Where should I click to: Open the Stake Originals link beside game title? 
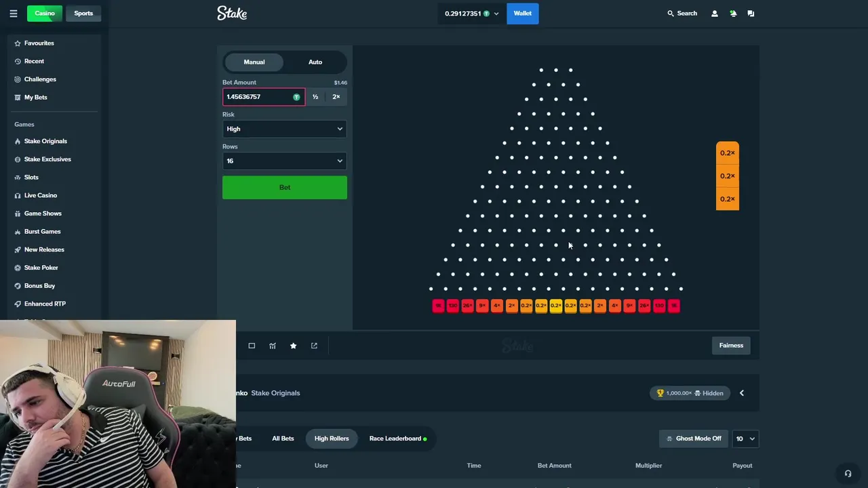[275, 393]
